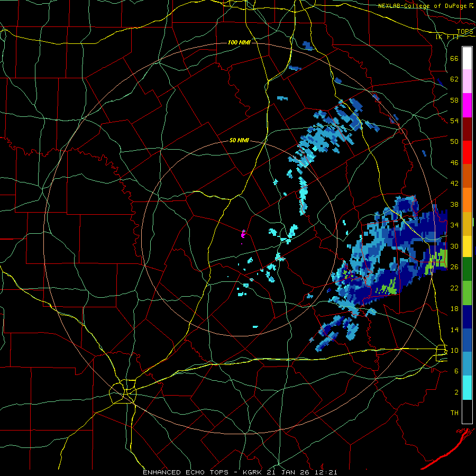Screen dimensions: 476x476
Task: Click the TH threshold label
Action: (x=454, y=413)
